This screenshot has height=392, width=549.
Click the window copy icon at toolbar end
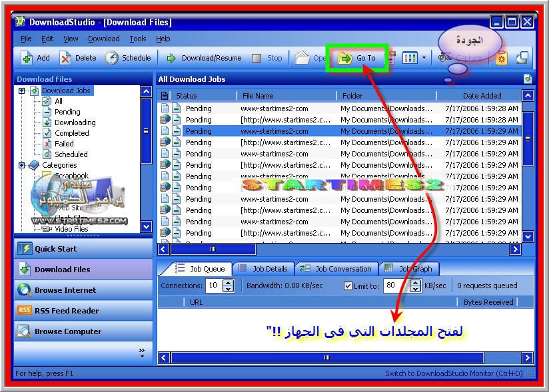tap(523, 58)
